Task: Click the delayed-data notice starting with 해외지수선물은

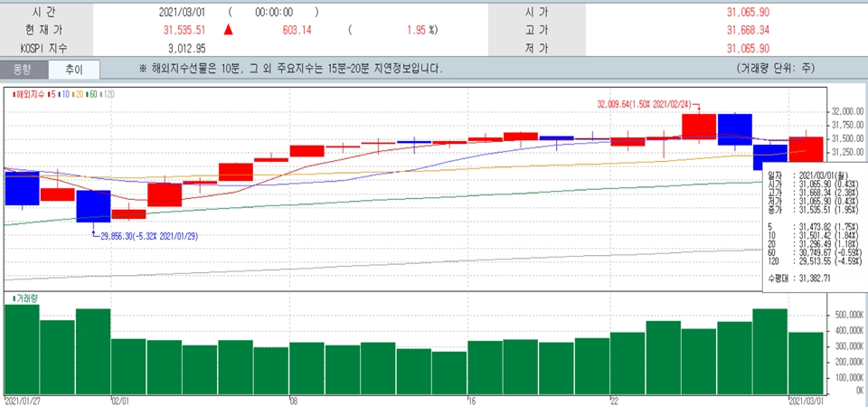Action: [290, 70]
